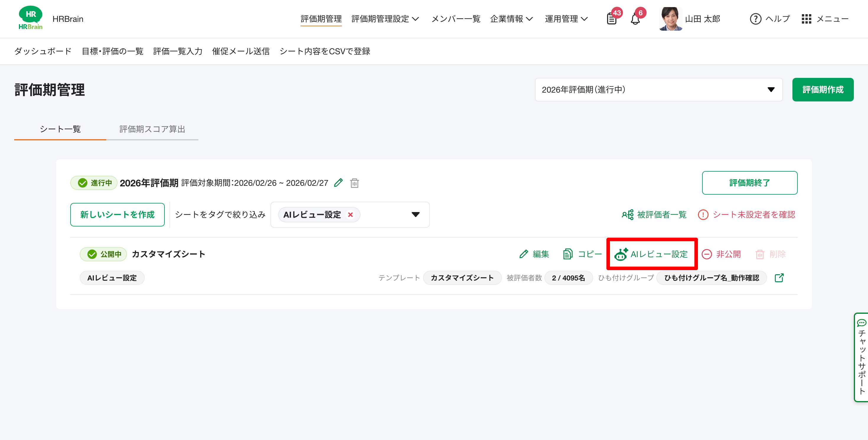Expand the 運用管理 menu

(566, 19)
